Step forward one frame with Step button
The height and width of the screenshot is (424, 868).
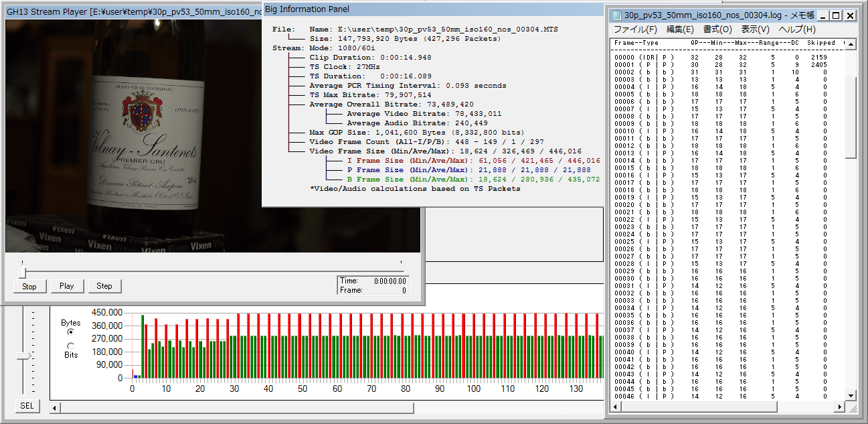click(x=104, y=286)
